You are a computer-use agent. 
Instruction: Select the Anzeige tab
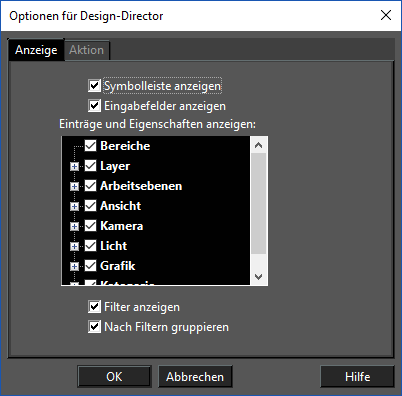point(36,50)
